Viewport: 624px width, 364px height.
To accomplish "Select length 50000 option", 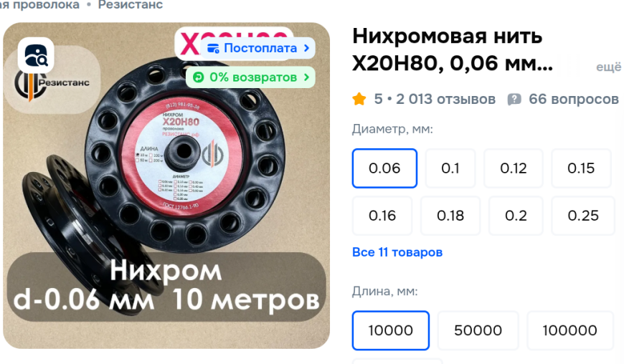I will point(478,330).
